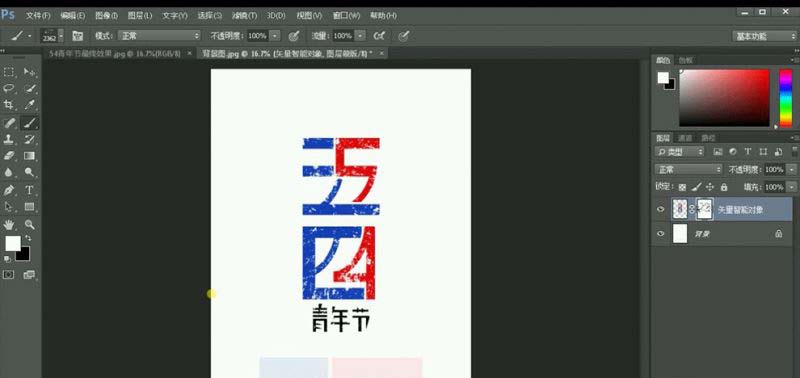Toggle pixel layer filter

click(718, 152)
